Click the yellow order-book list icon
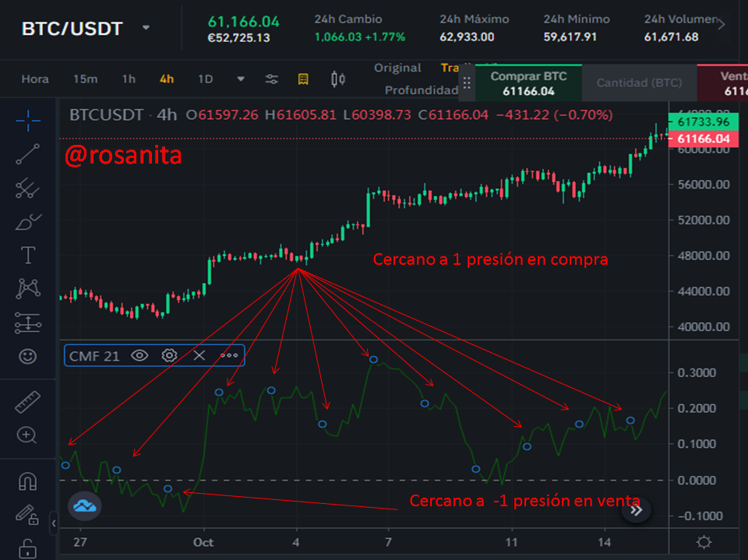The height and width of the screenshot is (560, 748). 303,79
